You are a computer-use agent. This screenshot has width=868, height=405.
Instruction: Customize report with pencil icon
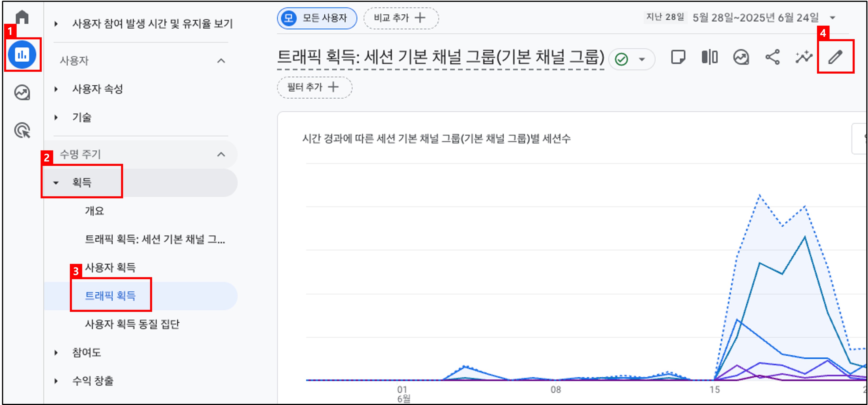835,57
